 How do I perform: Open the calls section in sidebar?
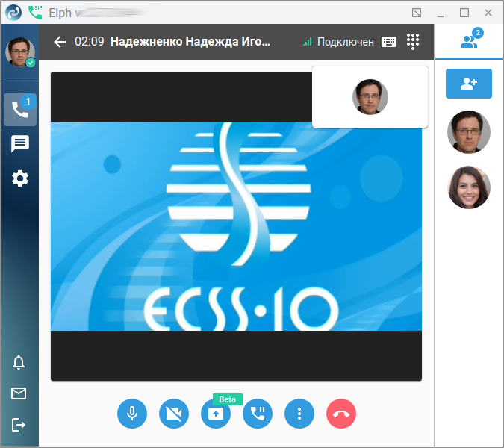click(20, 110)
